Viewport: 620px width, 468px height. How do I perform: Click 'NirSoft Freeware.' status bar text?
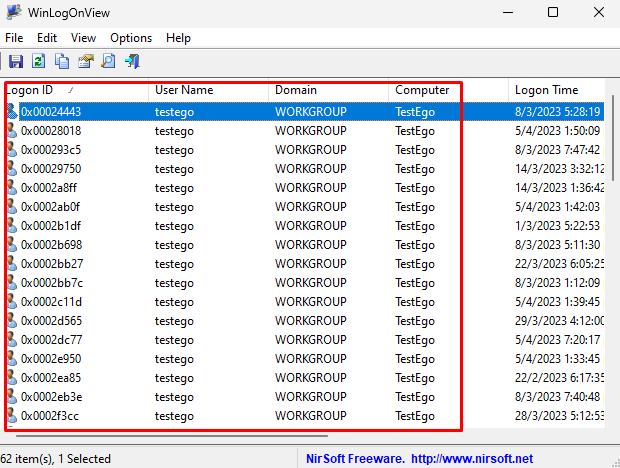click(x=355, y=459)
